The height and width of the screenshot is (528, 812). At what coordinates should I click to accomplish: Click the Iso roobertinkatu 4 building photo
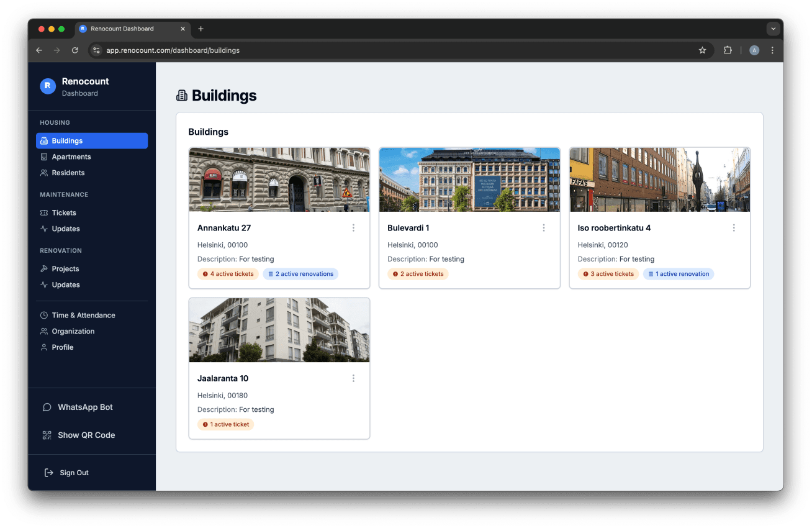(x=659, y=180)
